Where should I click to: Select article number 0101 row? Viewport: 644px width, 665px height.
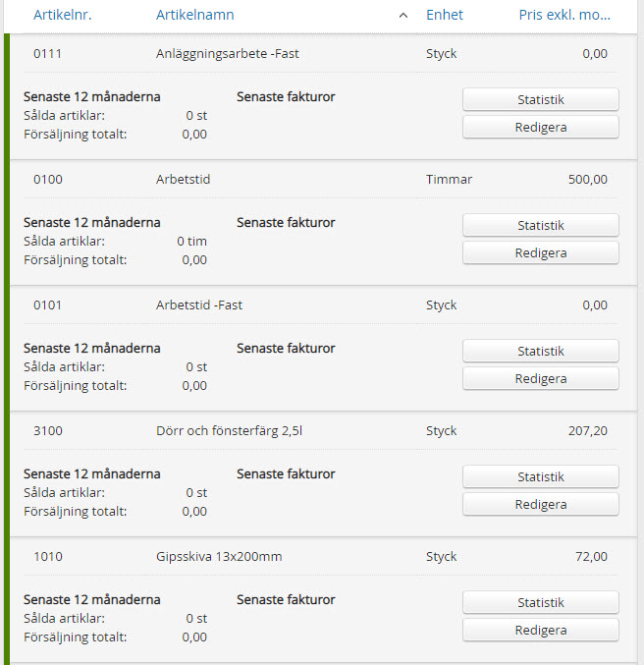(48, 305)
